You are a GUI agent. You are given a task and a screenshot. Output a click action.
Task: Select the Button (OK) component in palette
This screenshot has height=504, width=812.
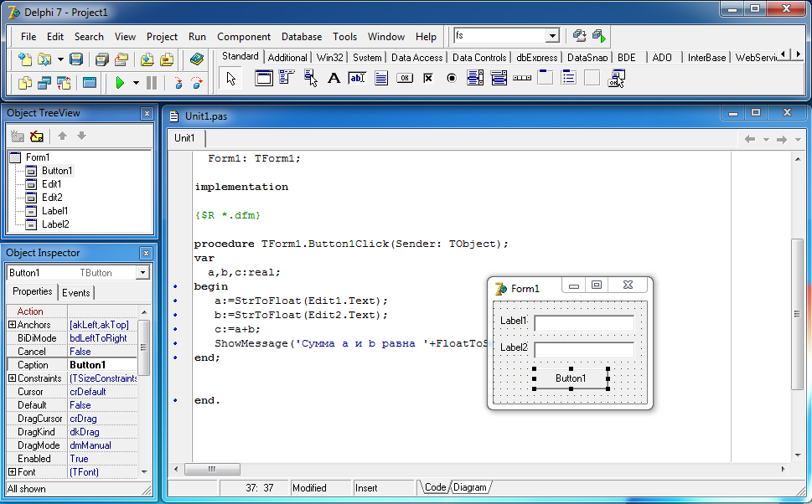pyautogui.click(x=405, y=78)
